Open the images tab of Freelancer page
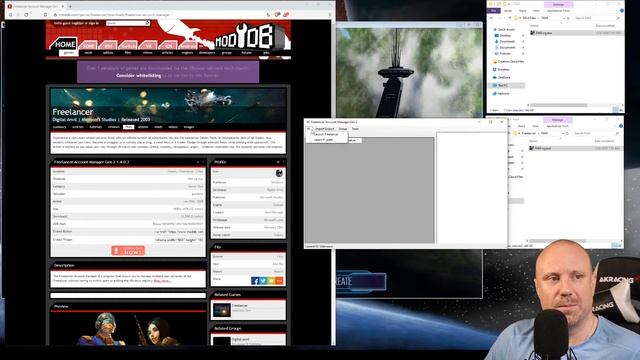The width and height of the screenshot is (640, 360). click(189, 127)
